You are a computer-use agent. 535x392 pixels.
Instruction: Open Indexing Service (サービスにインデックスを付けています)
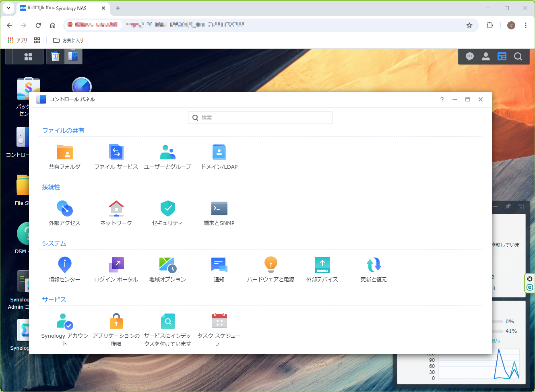click(167, 330)
